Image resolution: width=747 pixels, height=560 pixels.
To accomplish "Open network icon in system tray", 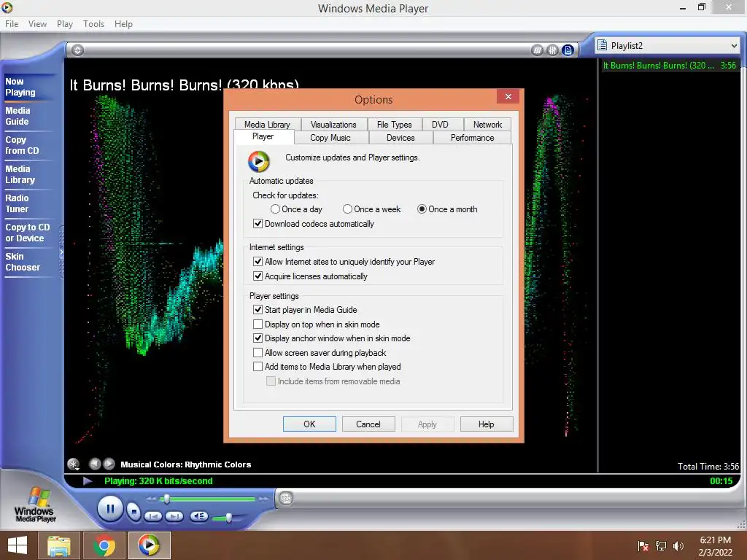I will pos(661,546).
